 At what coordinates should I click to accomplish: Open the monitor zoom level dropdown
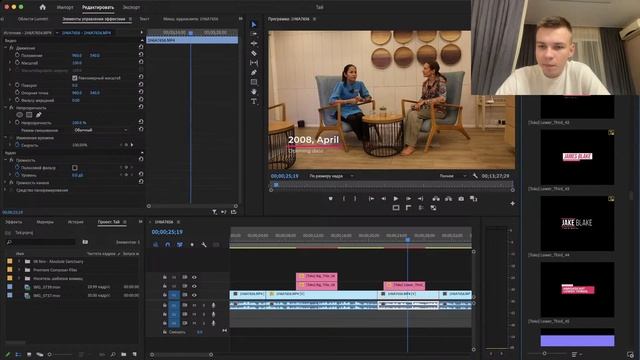click(331, 176)
